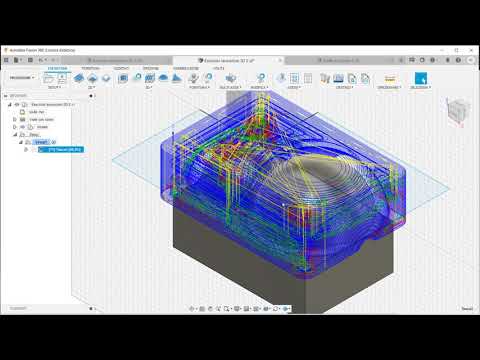Click the Post Process icon
The image size is (480, 360).
pyautogui.click(x=294, y=79)
